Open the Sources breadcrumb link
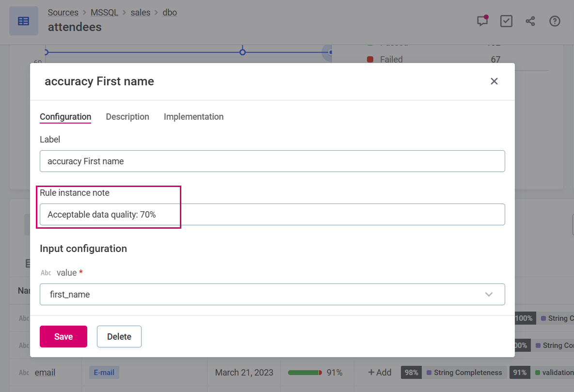This screenshot has height=392, width=574. 63,13
